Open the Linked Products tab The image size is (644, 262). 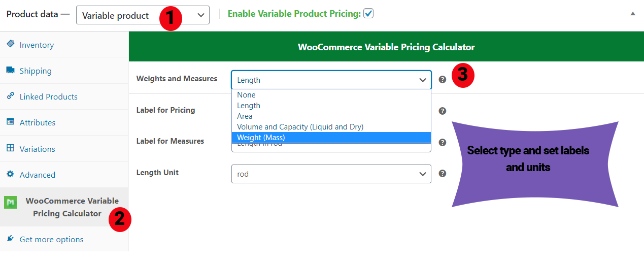64,96
